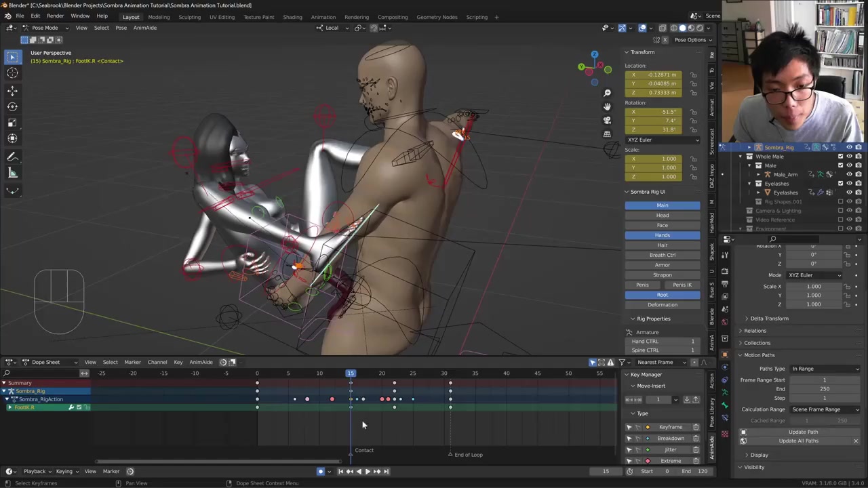
Task: Open the Paths Type In Range dropdown
Action: point(825,369)
